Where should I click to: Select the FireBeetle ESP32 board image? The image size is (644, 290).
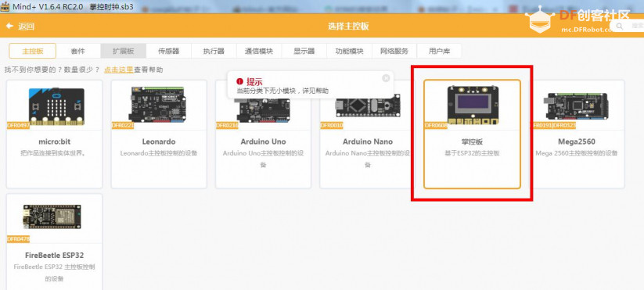tap(52, 217)
